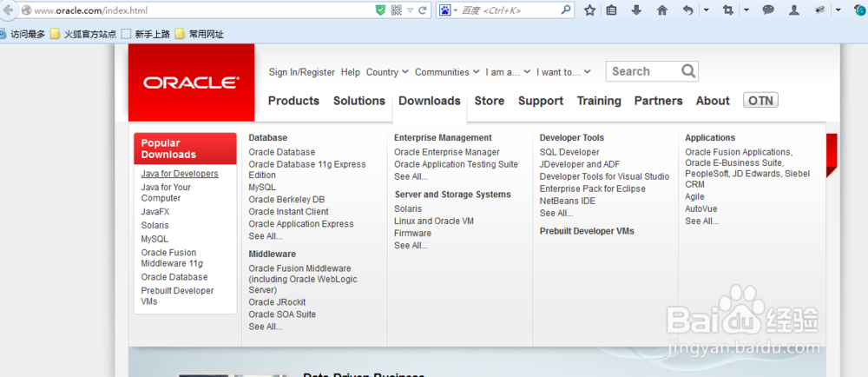Click the fly-shaped add-on icon
This screenshot has width=868, height=377.
click(x=820, y=10)
